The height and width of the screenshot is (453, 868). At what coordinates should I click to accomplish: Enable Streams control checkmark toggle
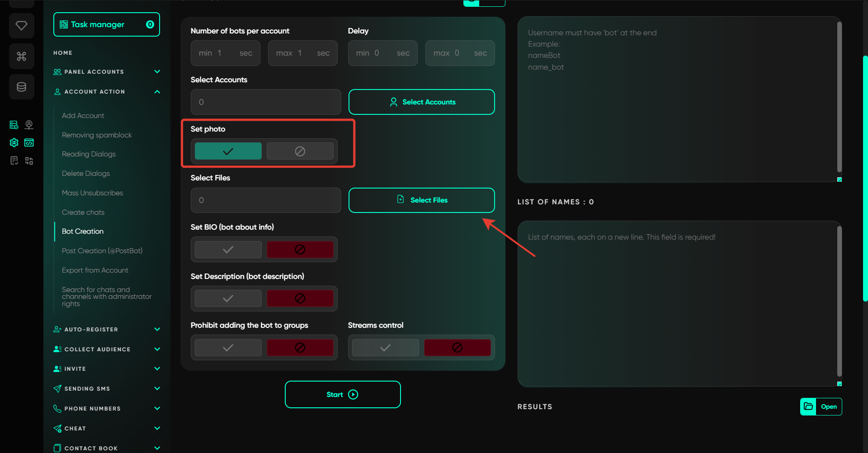[385, 348]
